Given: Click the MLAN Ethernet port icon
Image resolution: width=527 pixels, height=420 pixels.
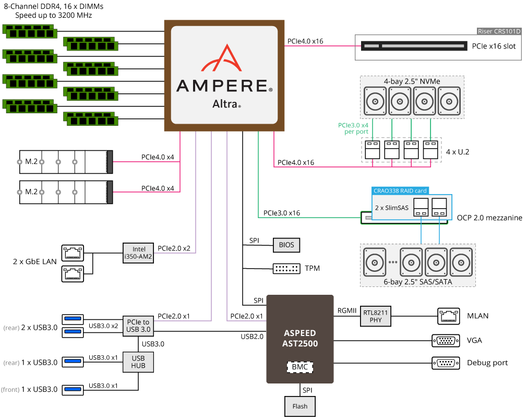Looking at the screenshot, I should pos(449,315).
